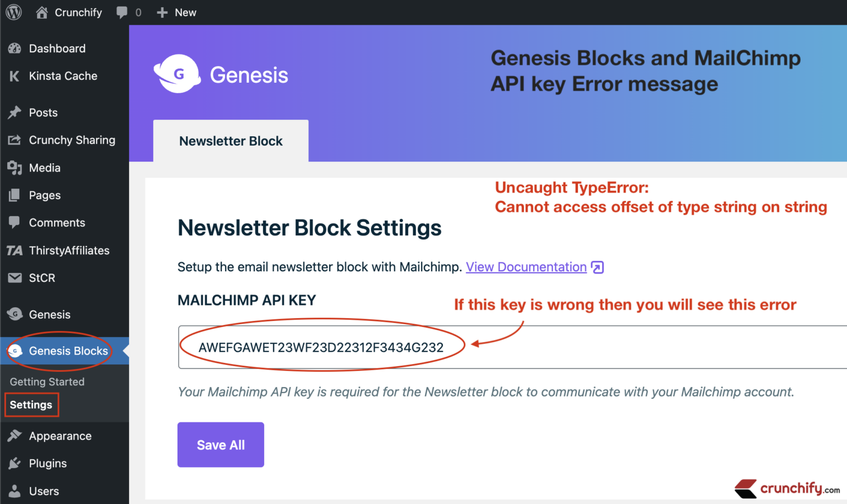Click the StCR envelope icon
Viewport: 847px width, 504px height.
coord(14,278)
